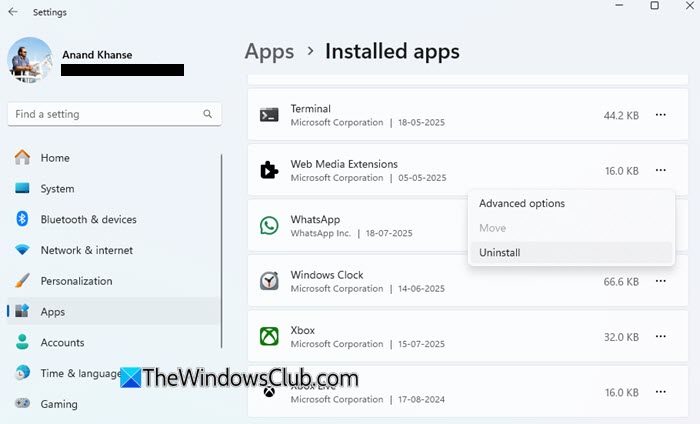The width and height of the screenshot is (700, 424).
Task: Open more options for Terminal
Action: click(x=661, y=115)
